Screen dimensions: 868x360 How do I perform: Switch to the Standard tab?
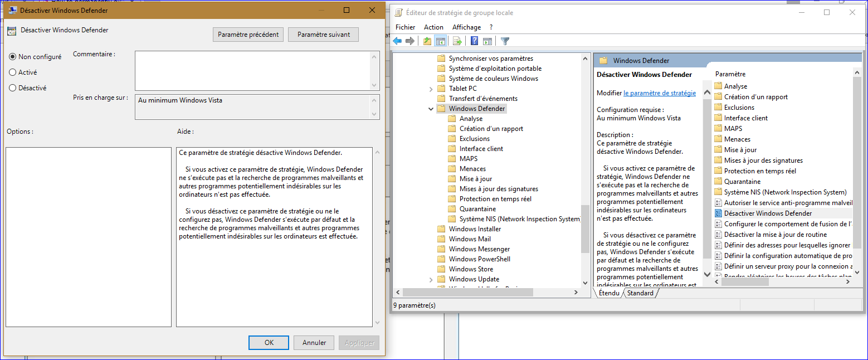640,293
